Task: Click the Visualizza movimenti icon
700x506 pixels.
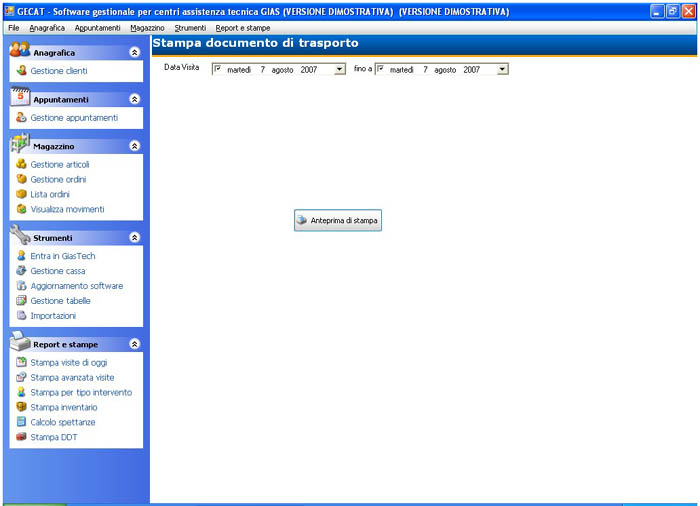Action: pyautogui.click(x=21, y=209)
